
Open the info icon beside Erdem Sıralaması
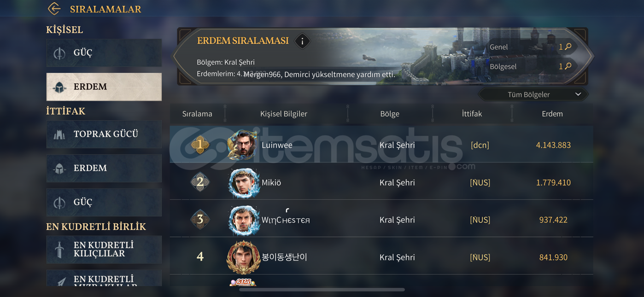(302, 41)
